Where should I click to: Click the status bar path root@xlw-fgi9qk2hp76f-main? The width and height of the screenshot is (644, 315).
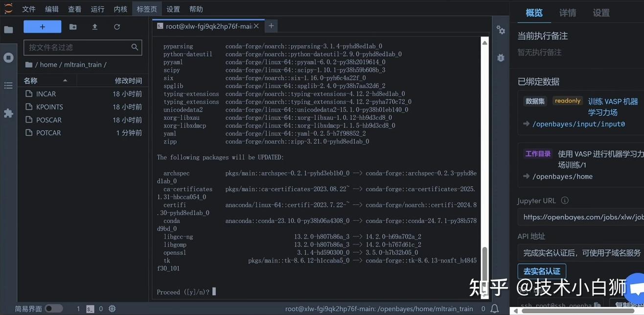tap(379, 309)
